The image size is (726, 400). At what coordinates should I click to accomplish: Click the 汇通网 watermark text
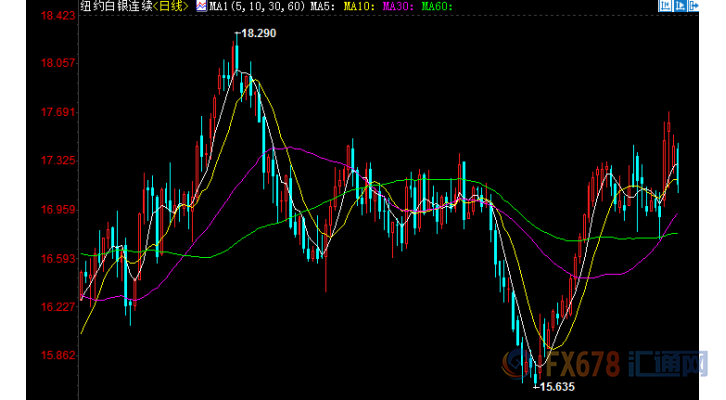[x=669, y=364]
